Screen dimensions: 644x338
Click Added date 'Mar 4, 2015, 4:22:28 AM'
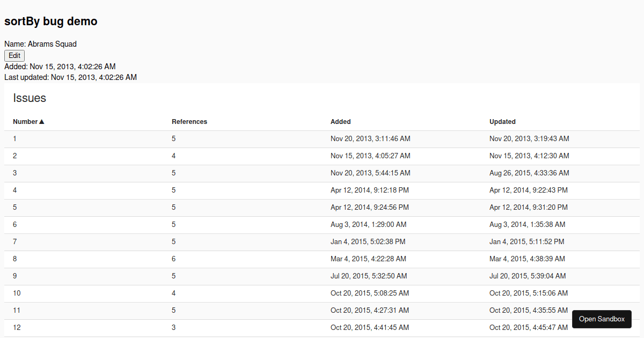click(368, 259)
